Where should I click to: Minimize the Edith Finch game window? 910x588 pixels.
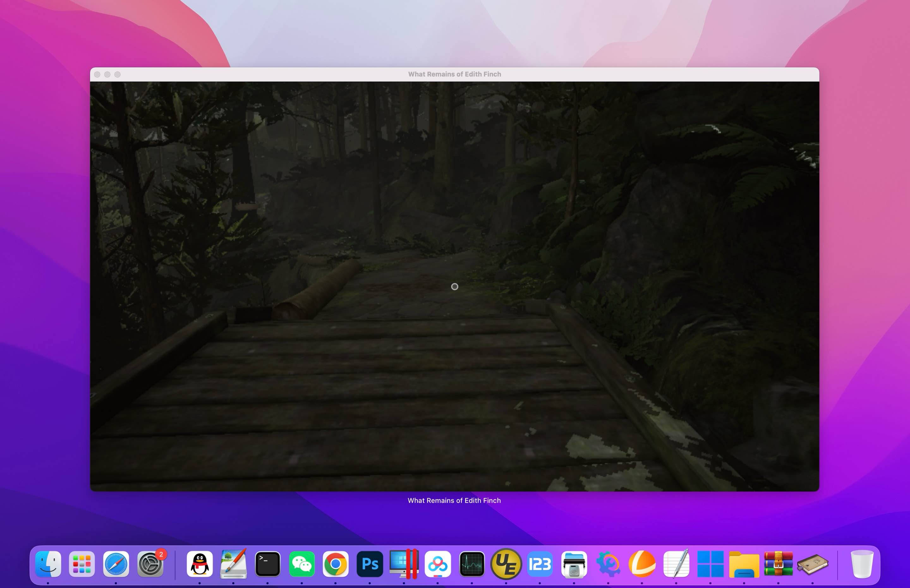[107, 75]
